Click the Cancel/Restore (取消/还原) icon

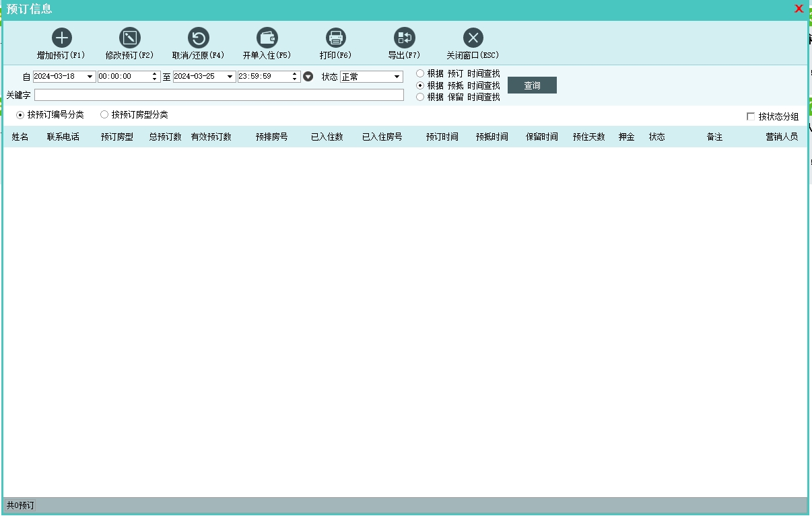point(198,38)
